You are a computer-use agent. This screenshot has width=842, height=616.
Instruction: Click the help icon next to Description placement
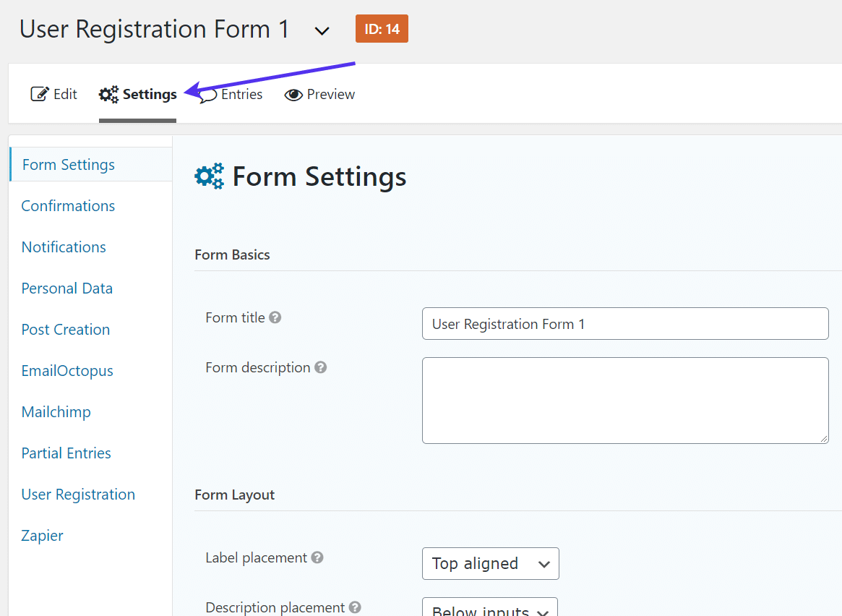click(355, 607)
